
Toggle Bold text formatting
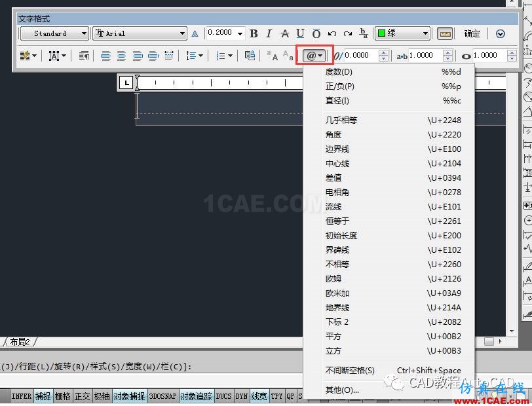pos(254,33)
